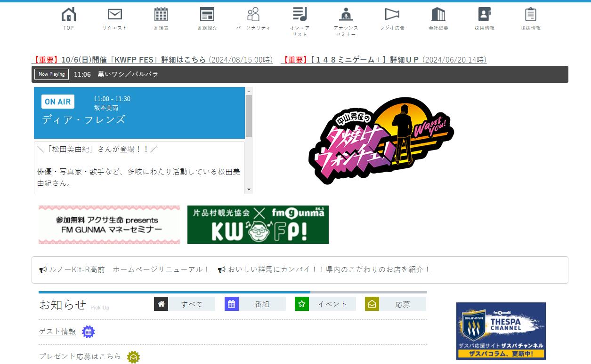Viewport: 591px width, 364px height.
Task: Open the プレゼント応募はこちら link
Action: point(80,356)
